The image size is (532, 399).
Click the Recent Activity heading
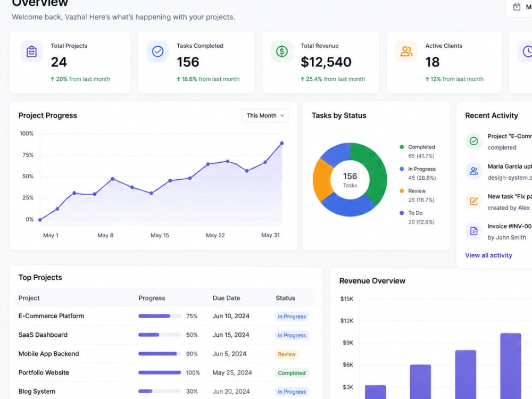coord(492,115)
